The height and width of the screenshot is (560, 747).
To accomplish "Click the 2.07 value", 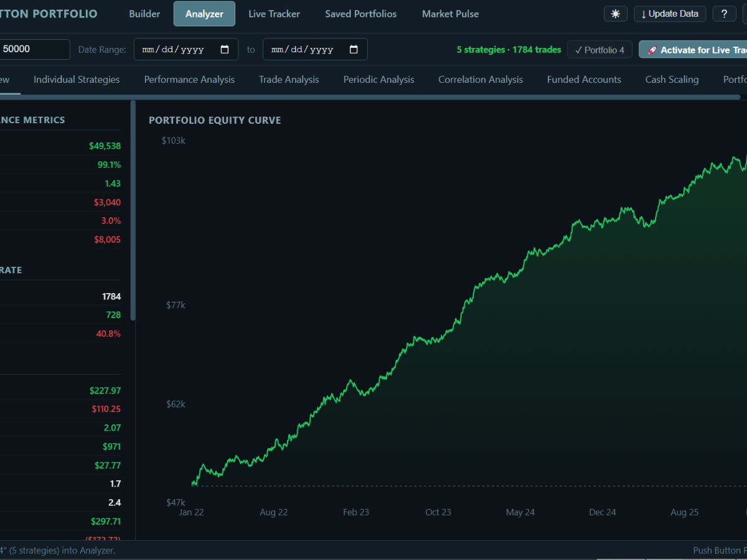I will click(x=113, y=428).
